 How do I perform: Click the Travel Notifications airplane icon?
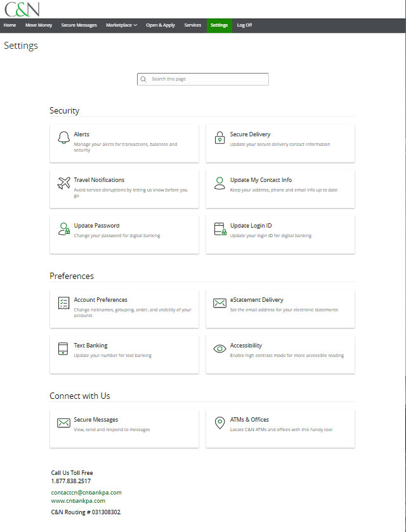[63, 183]
